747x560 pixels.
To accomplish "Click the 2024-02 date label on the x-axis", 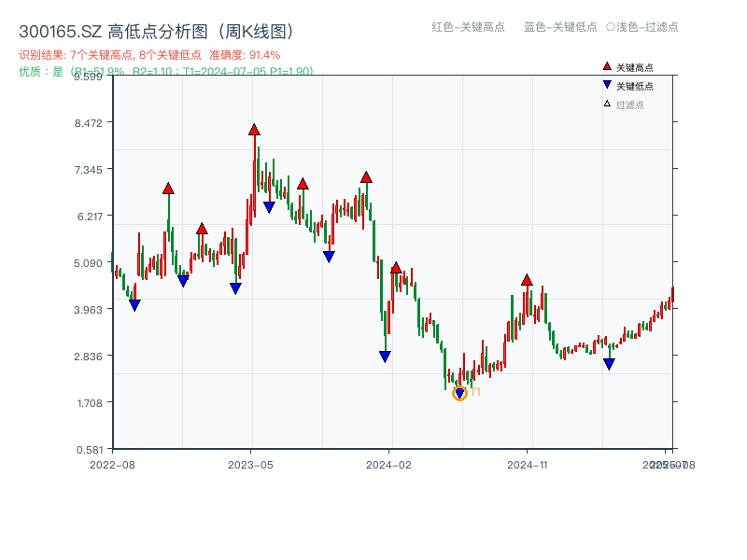I will [391, 463].
